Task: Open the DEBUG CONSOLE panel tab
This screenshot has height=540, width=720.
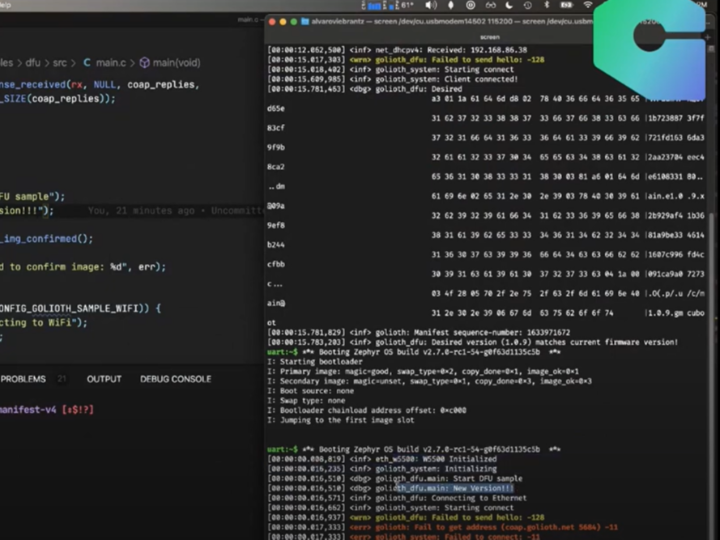Action: point(175,379)
